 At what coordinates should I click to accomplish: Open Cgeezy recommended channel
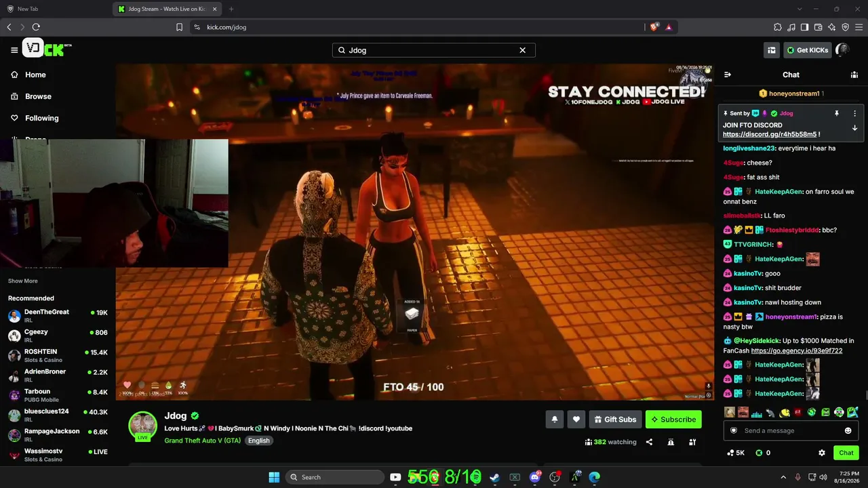(x=58, y=335)
